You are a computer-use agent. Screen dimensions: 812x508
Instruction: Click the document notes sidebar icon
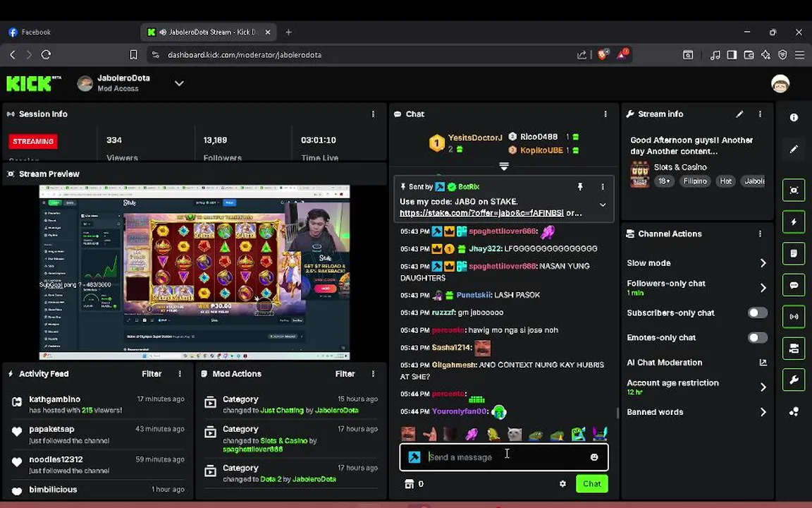794,253
